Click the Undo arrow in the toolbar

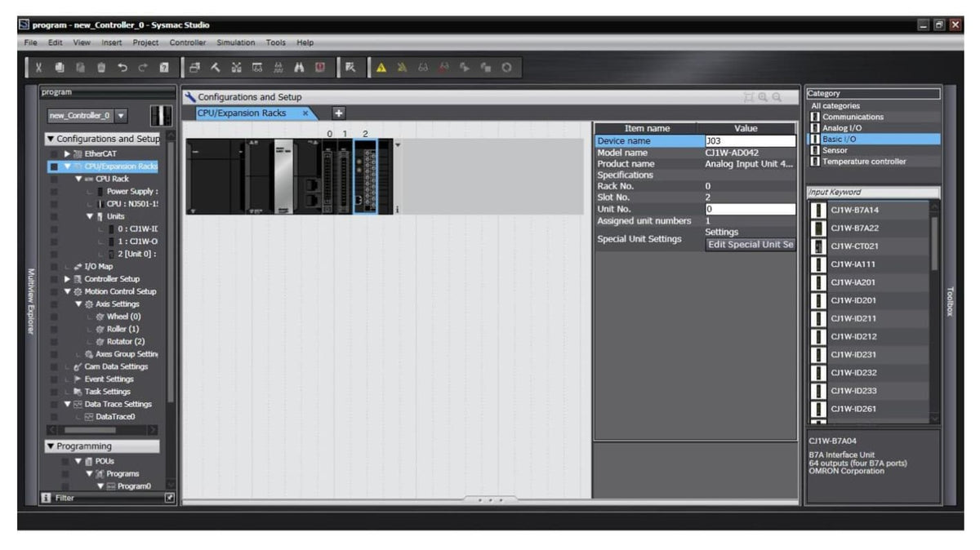[x=122, y=68]
